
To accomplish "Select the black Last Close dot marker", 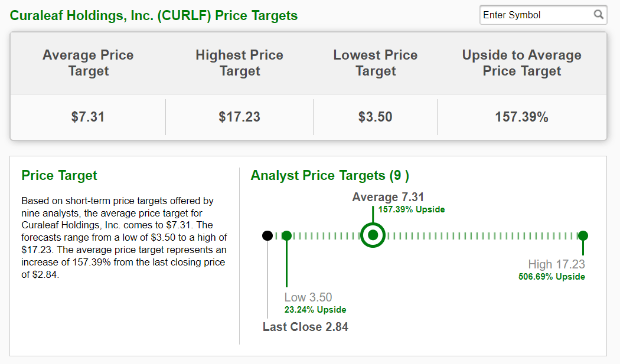I will (x=267, y=235).
